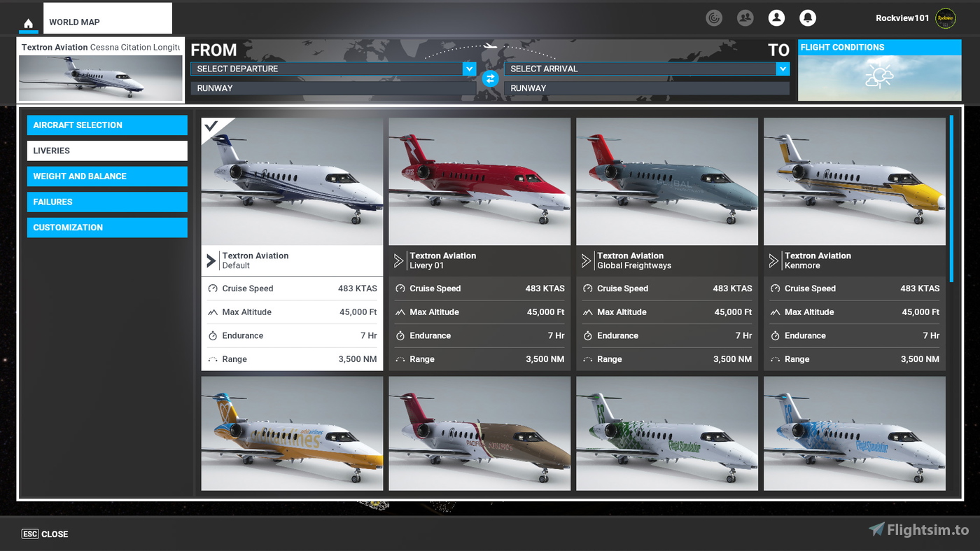Open WEIGHT AND BALANCE settings
Image resolution: width=980 pixels, height=551 pixels.
pos(106,176)
